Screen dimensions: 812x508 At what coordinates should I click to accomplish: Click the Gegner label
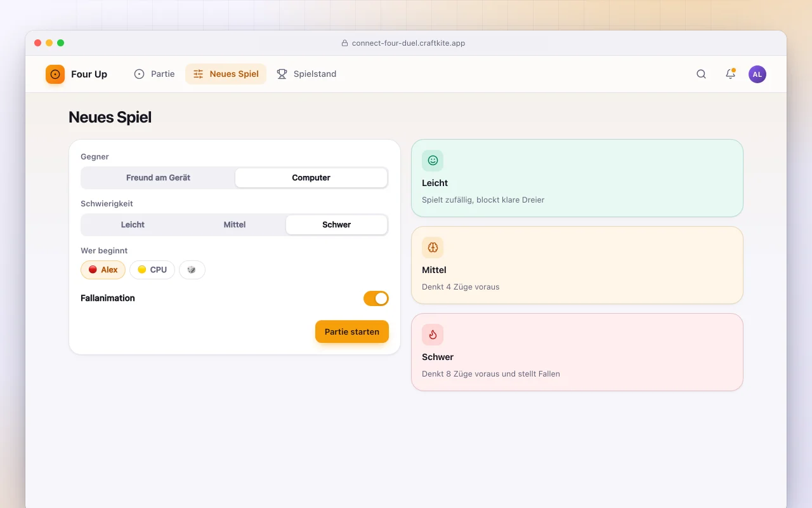pos(95,157)
